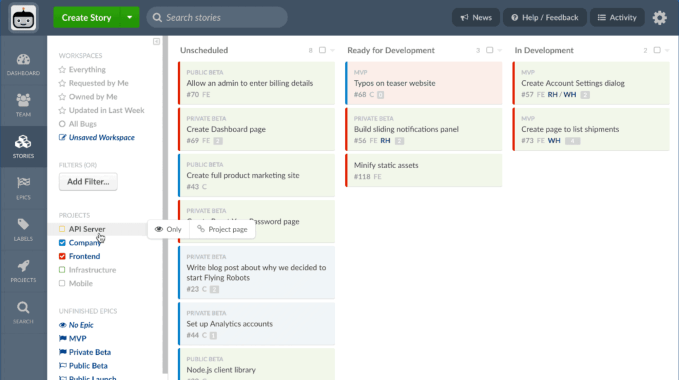Enable the Mobile project checkbox
Screen dimensions: 679x380
pos(62,283)
